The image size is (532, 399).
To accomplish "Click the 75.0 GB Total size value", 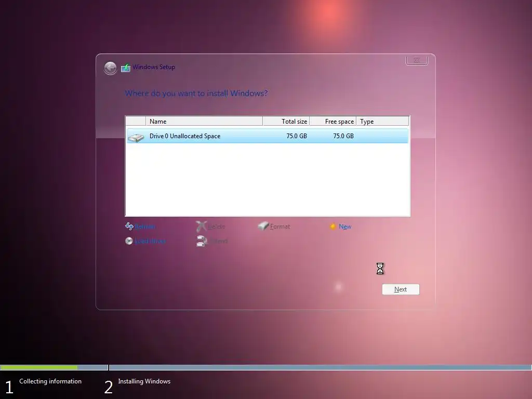I will (x=297, y=136).
